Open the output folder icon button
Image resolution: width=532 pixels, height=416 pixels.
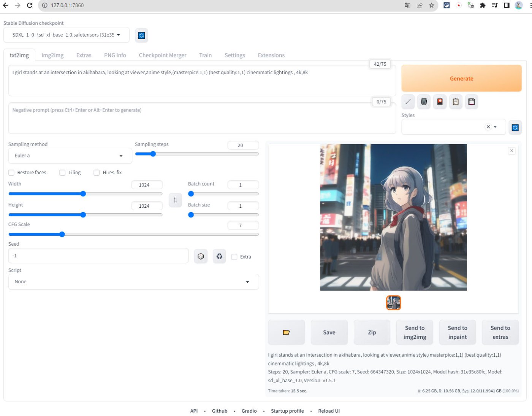(x=286, y=332)
